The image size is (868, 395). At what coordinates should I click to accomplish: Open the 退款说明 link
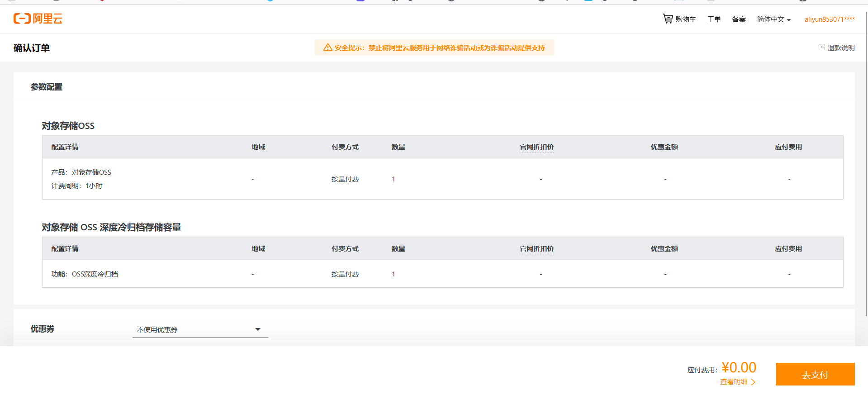click(841, 48)
